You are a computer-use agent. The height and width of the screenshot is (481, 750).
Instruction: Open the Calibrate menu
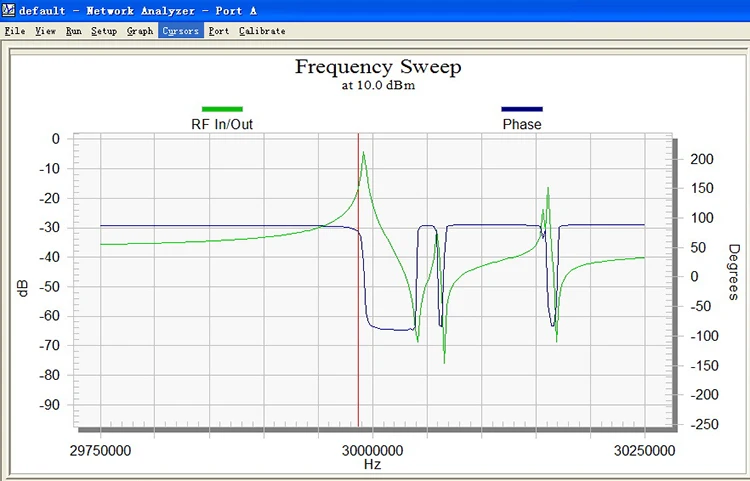click(262, 31)
